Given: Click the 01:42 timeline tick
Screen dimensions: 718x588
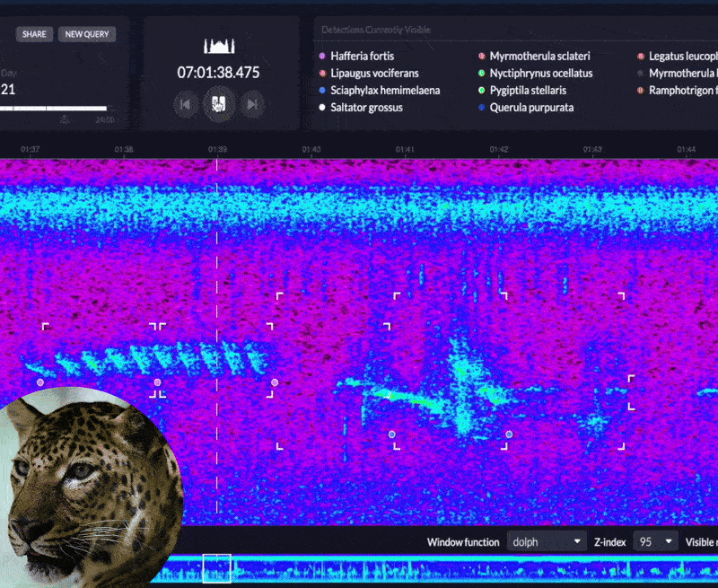Looking at the screenshot, I should coord(499,149).
